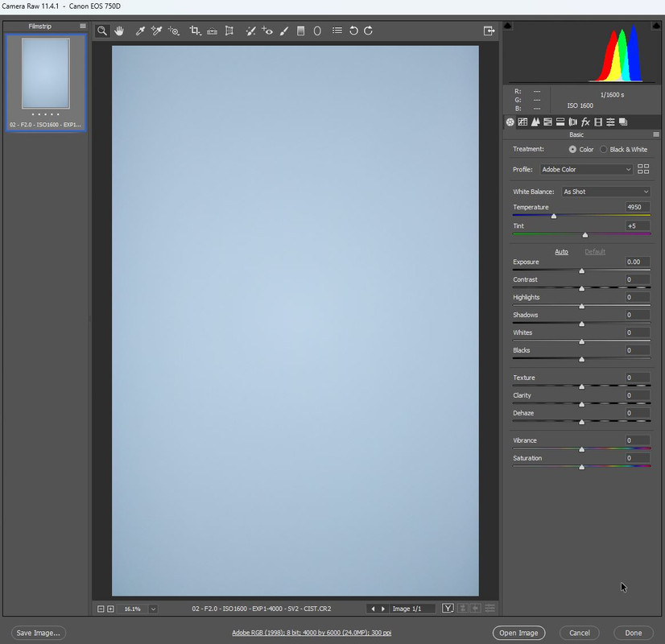Open the Presets panel tab
Screen dimensions: 665x644
click(611, 122)
